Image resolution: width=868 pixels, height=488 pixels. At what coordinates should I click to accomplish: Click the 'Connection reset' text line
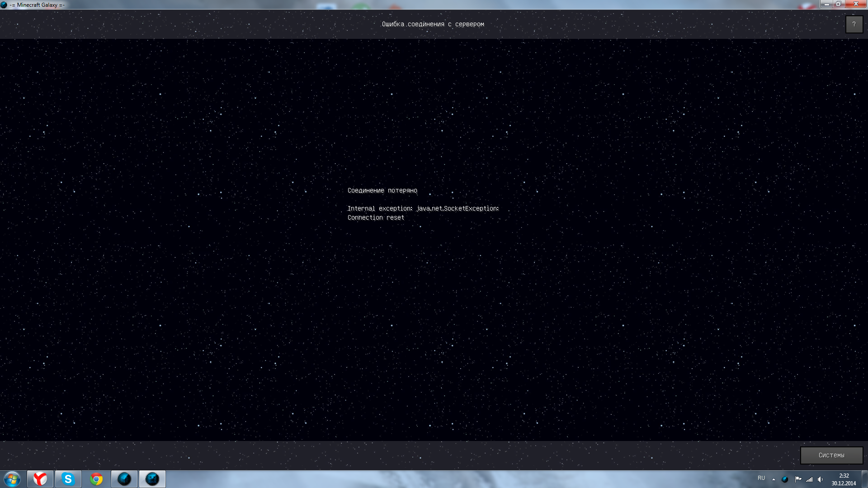pyautogui.click(x=376, y=218)
